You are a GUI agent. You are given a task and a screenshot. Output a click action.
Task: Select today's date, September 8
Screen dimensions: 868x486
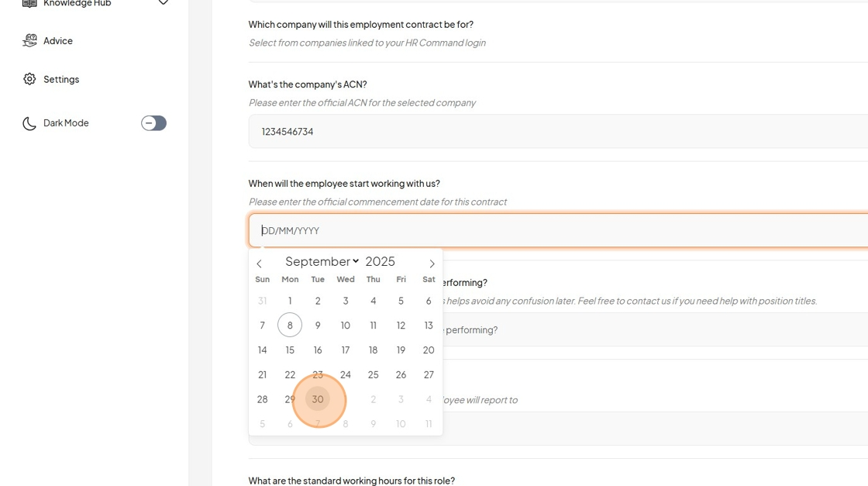[x=290, y=326]
